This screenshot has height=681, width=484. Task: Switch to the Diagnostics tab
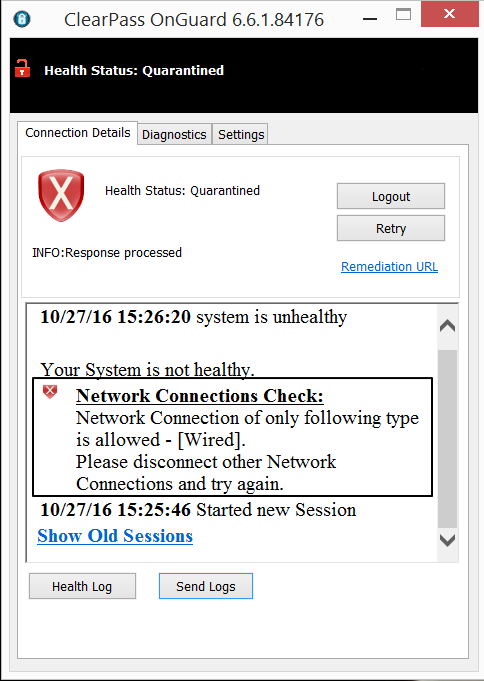tap(174, 135)
